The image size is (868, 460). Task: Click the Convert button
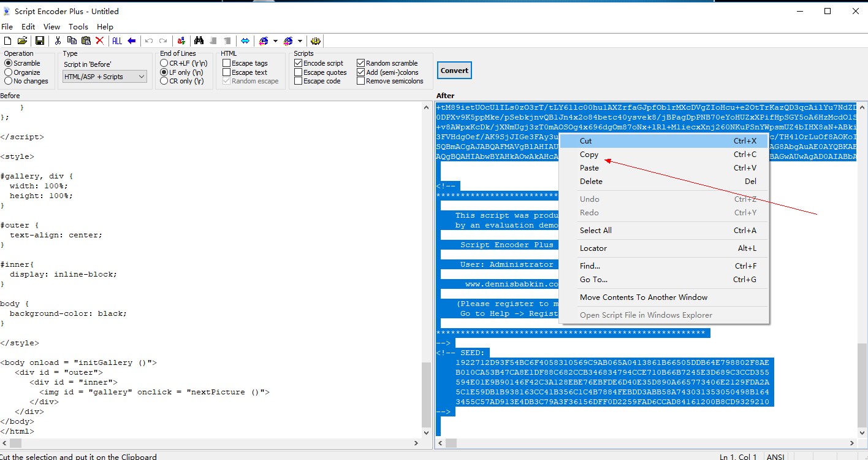click(x=454, y=71)
